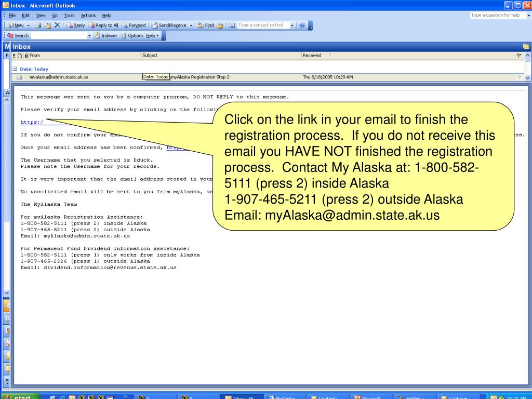This screenshot has height=399, width=532.
Task: Toggle the flag status column header
Action: click(518, 55)
